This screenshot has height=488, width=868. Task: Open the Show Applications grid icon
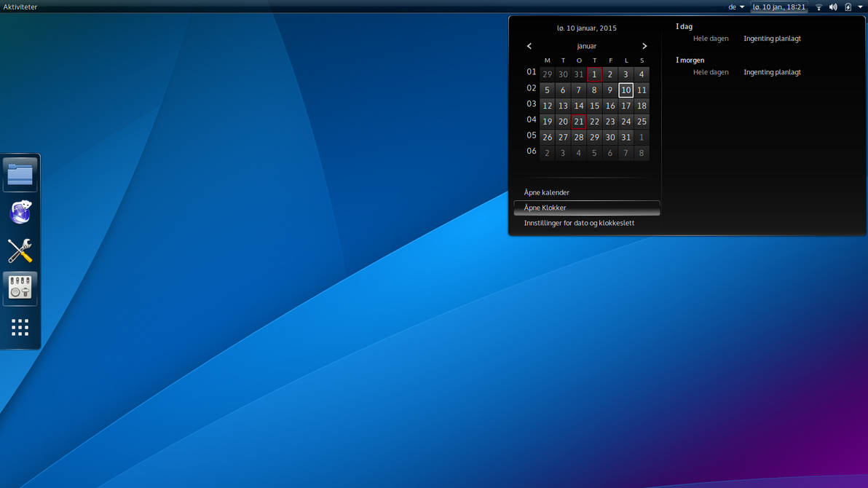[x=20, y=328]
